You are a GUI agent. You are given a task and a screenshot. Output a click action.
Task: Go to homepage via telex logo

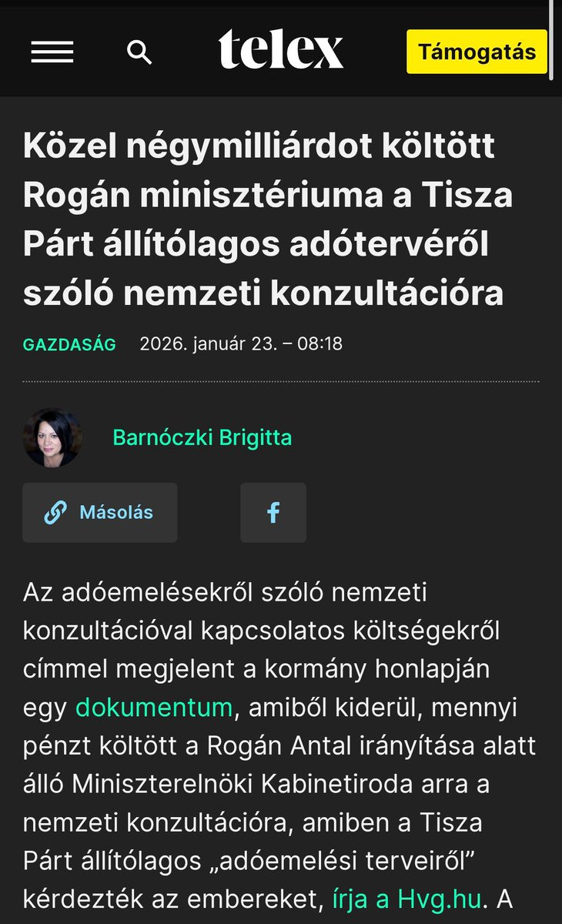coord(281,51)
